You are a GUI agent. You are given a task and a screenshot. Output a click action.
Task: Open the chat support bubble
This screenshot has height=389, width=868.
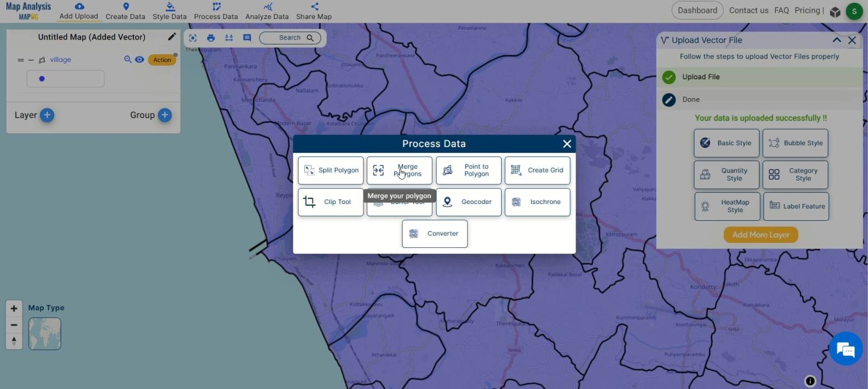[846, 349]
